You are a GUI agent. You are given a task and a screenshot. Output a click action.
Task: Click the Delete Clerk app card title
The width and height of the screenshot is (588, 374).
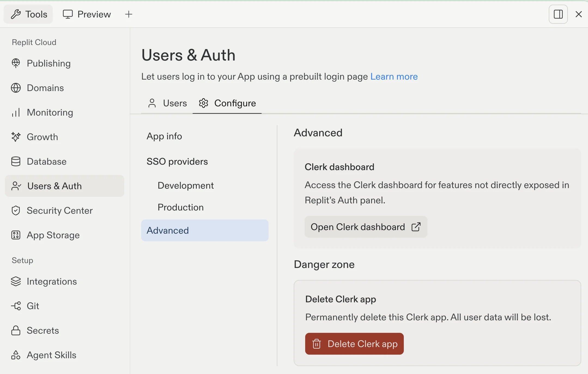tap(341, 299)
